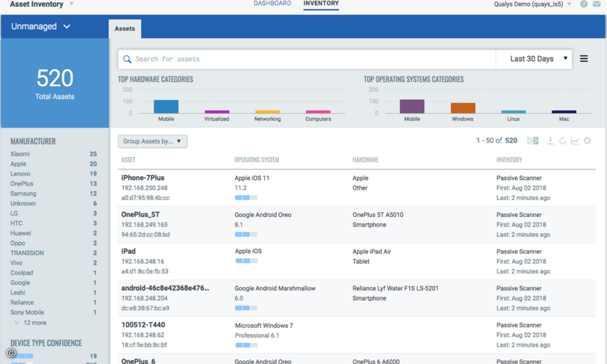Switch to the Dashboard tab
Image resolution: width=607 pixels, height=364 pixels.
272,4
